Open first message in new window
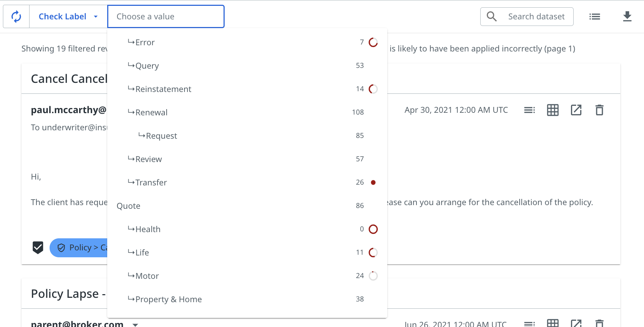This screenshot has height=327, width=644. point(576,110)
